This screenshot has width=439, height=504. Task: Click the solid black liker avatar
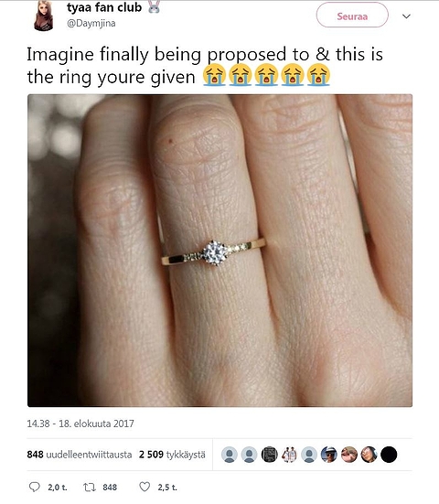click(389, 455)
